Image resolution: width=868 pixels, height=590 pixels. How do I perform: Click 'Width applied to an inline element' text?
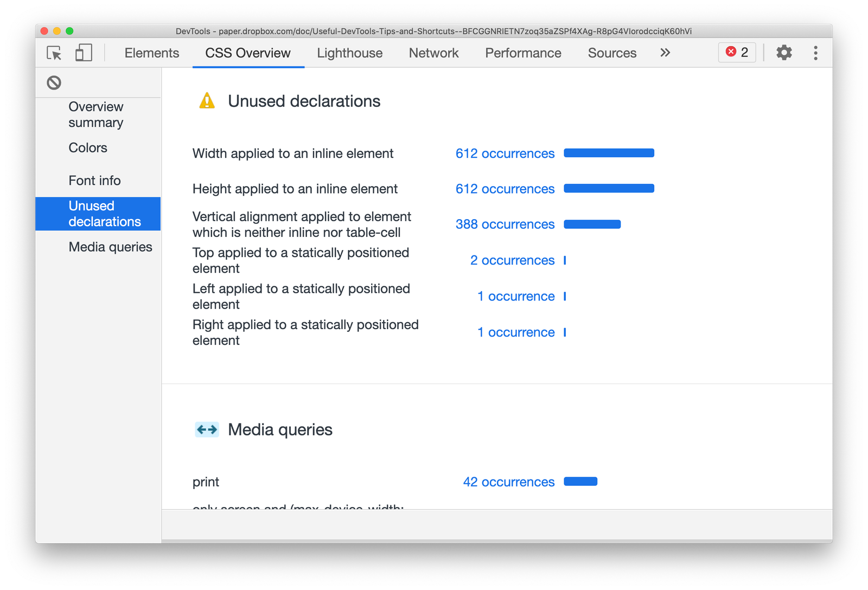point(293,153)
